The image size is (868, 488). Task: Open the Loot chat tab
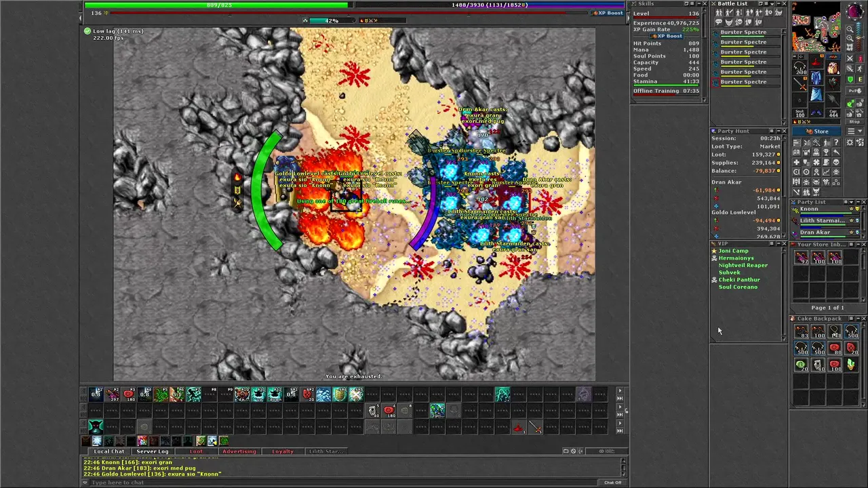pos(196,451)
